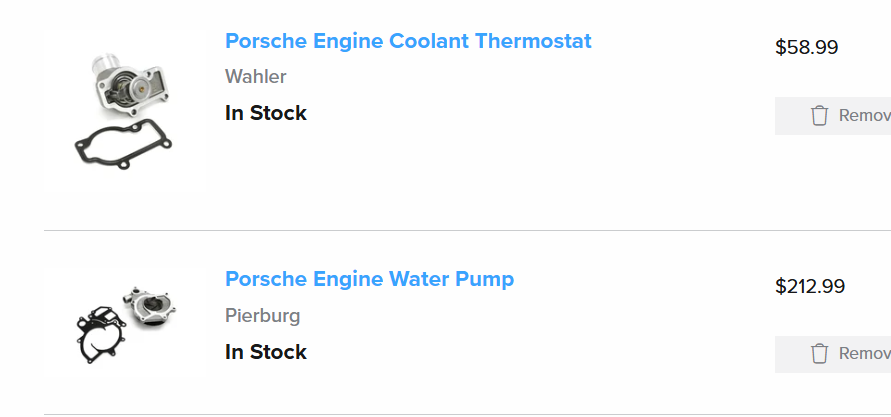Open the Porsche Engine Coolant Thermostat product link

[408, 41]
